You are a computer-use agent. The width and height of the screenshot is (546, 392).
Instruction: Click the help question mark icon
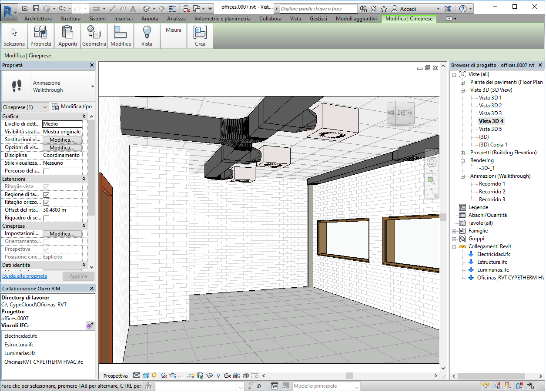point(462,9)
